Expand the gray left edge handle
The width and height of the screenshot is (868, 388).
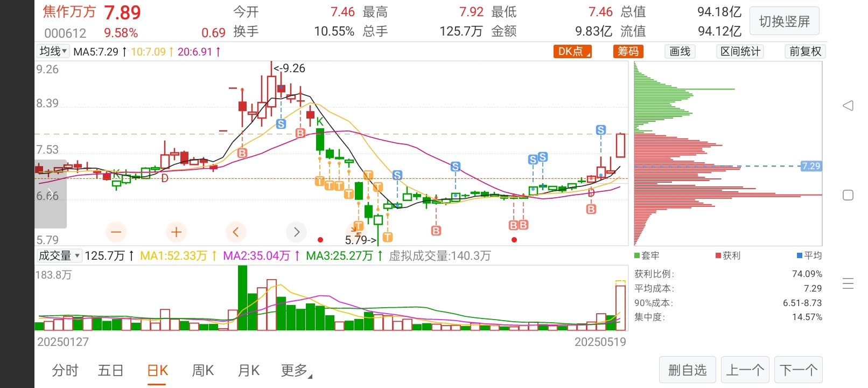click(51, 194)
